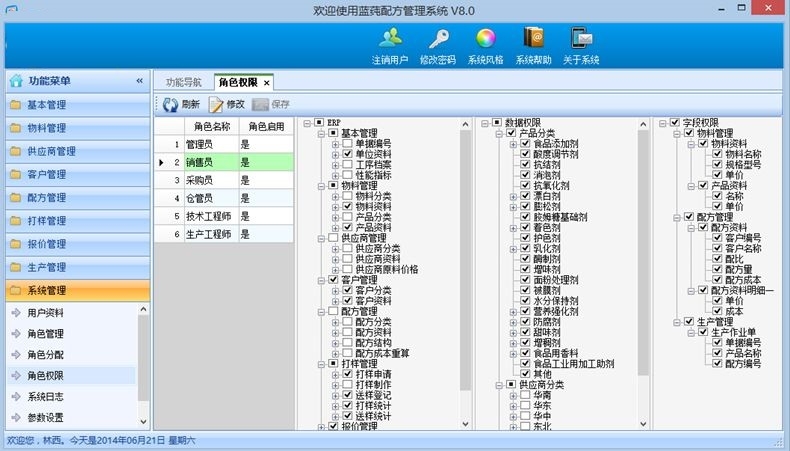This screenshot has height=451, width=790.
Task: Toggle the 单据编号 checkbox under 基本管理
Action: tap(347, 144)
